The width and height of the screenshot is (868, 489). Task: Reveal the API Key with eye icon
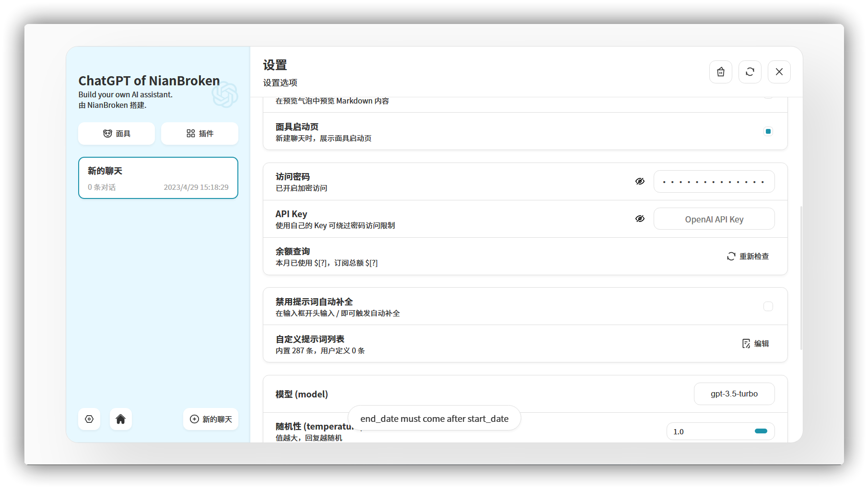640,219
